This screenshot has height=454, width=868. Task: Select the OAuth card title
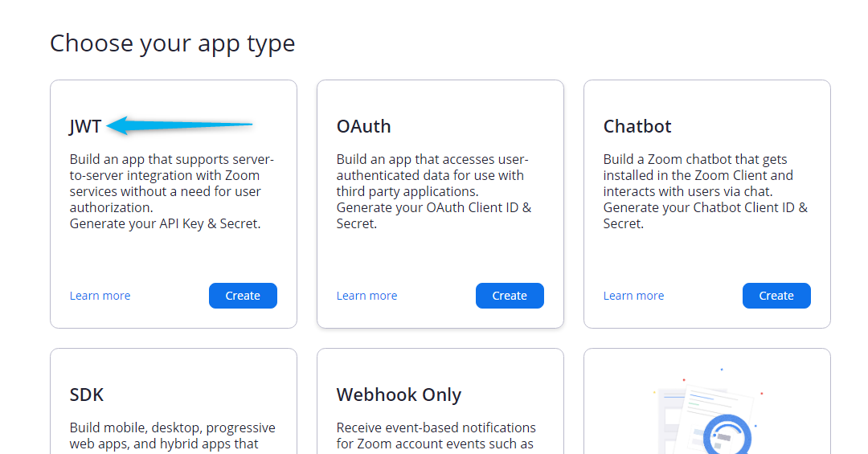pyautogui.click(x=364, y=126)
